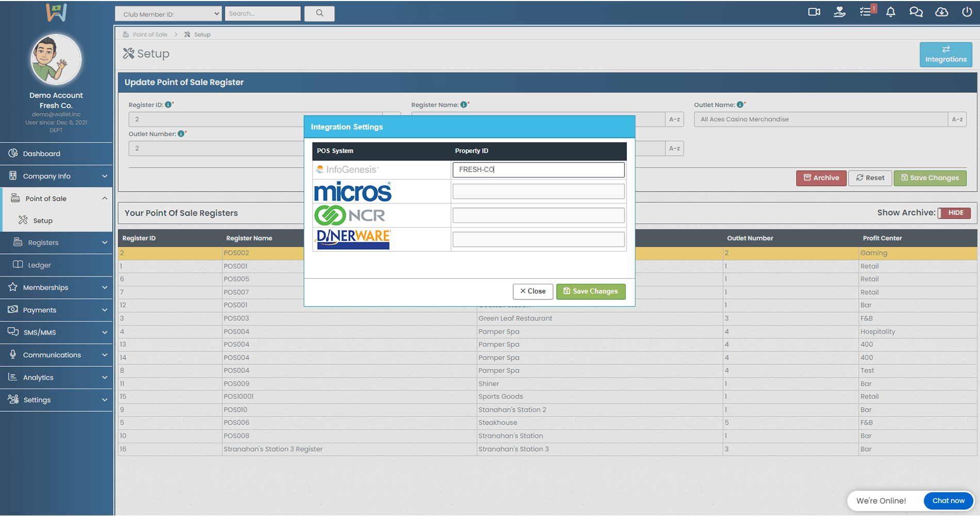Click the power logout icon
The image size is (980, 516).
pyautogui.click(x=967, y=12)
